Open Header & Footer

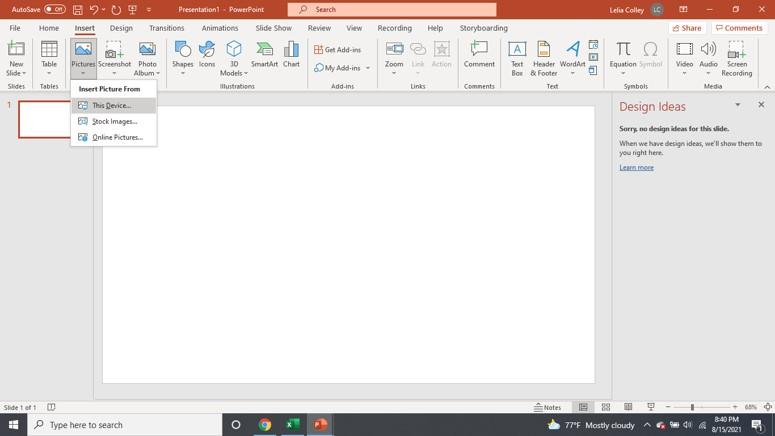pos(544,58)
